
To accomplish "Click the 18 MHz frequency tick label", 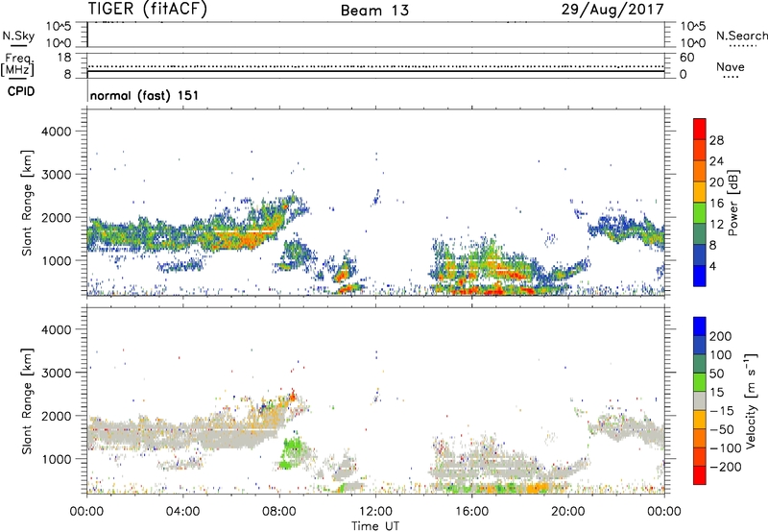I will tap(64, 58).
